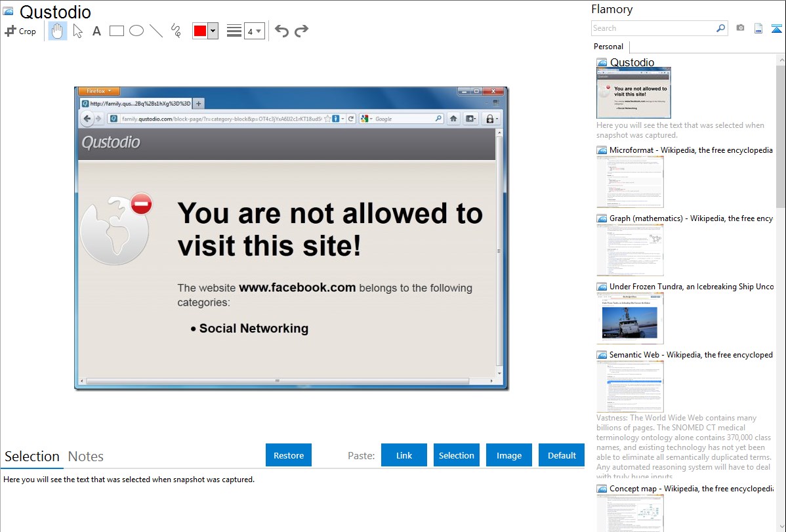
Task: Click the 'Graph (mathematics) - Wikipedia' title
Action: coord(692,218)
